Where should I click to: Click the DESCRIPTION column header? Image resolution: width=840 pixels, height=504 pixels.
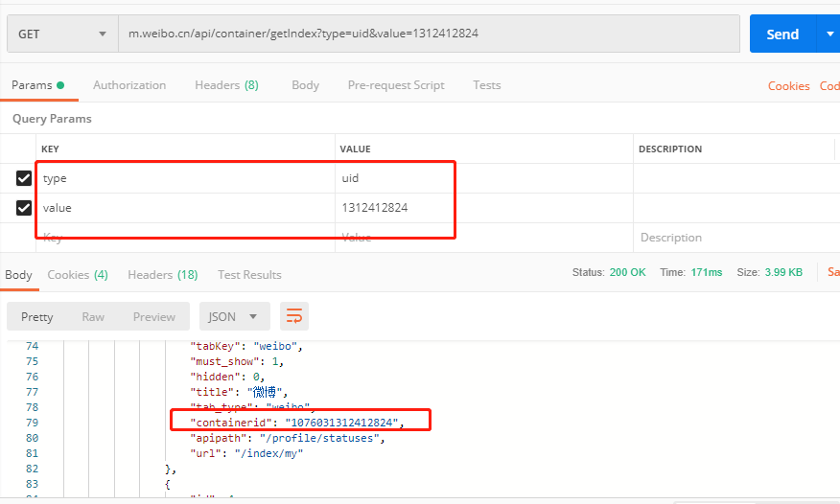tap(670, 149)
